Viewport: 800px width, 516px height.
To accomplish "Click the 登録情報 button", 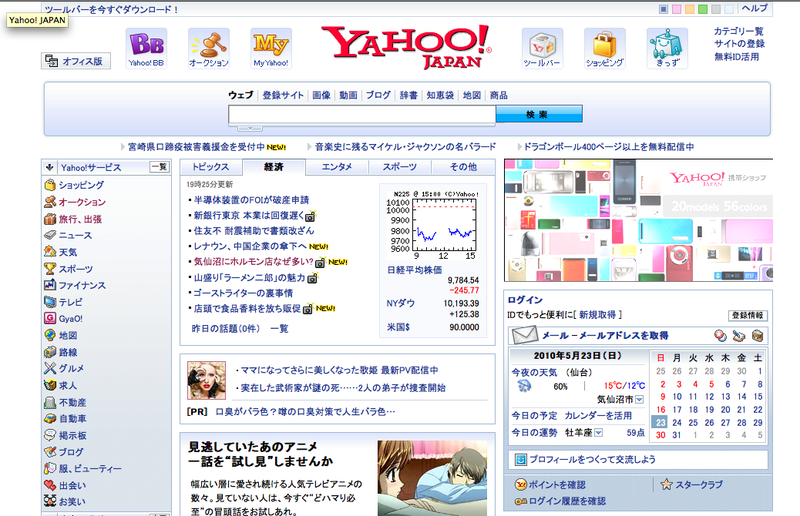I will pos(747,315).
